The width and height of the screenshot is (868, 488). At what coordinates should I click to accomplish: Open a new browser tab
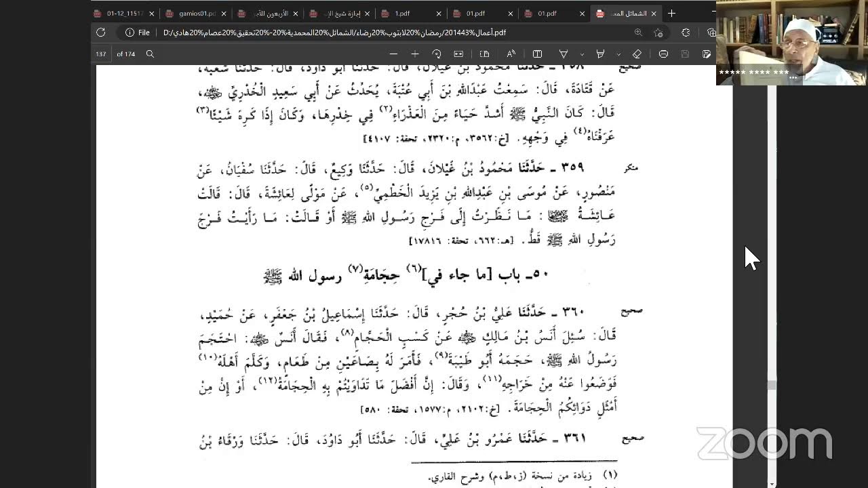tap(671, 13)
